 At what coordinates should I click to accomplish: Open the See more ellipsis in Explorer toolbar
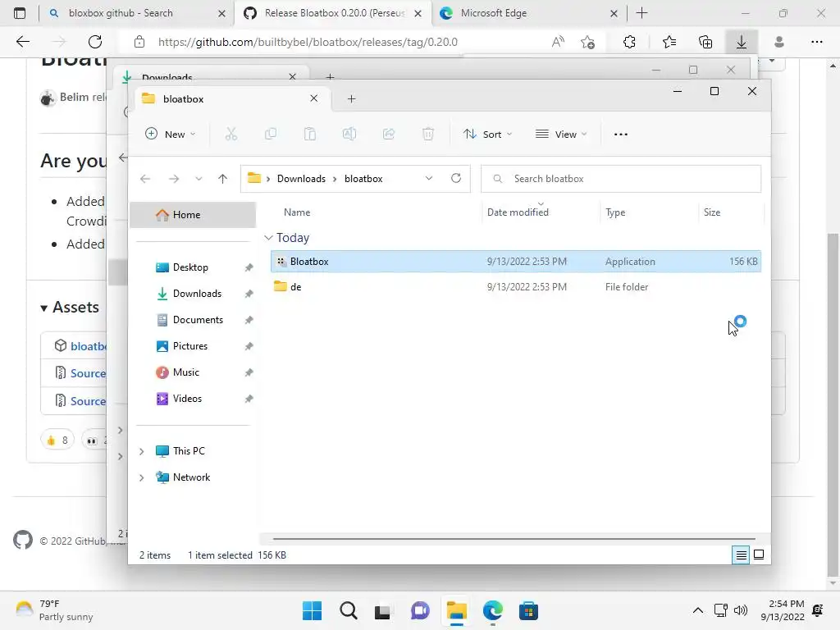pyautogui.click(x=621, y=135)
